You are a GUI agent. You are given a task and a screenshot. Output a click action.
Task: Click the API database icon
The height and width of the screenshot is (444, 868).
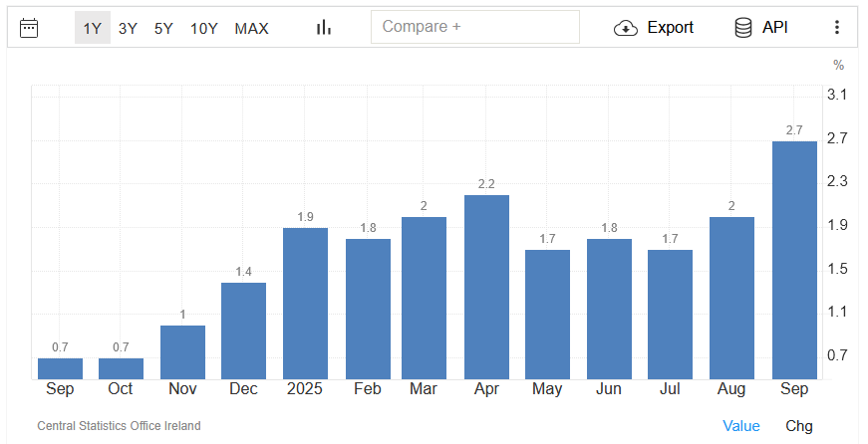tap(743, 28)
